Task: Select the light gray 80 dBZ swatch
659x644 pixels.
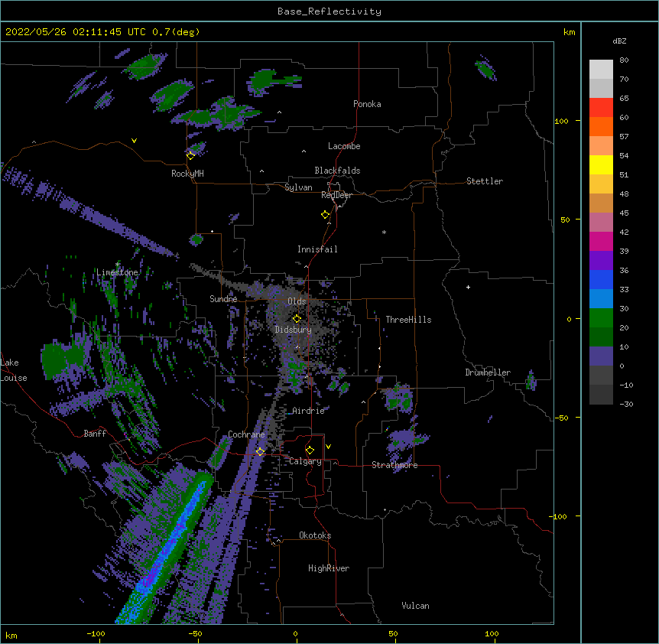Action: [x=601, y=69]
